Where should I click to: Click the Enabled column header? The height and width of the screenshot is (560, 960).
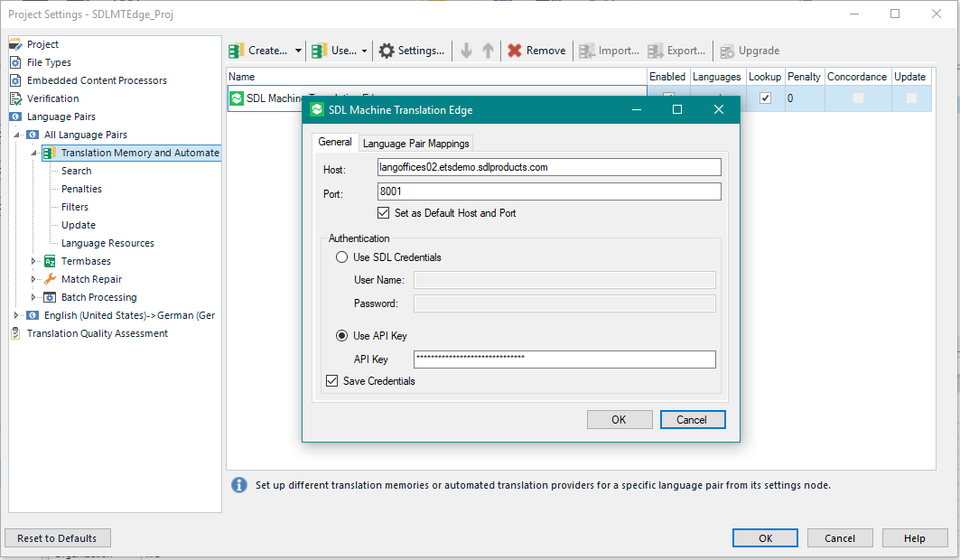[x=667, y=77]
